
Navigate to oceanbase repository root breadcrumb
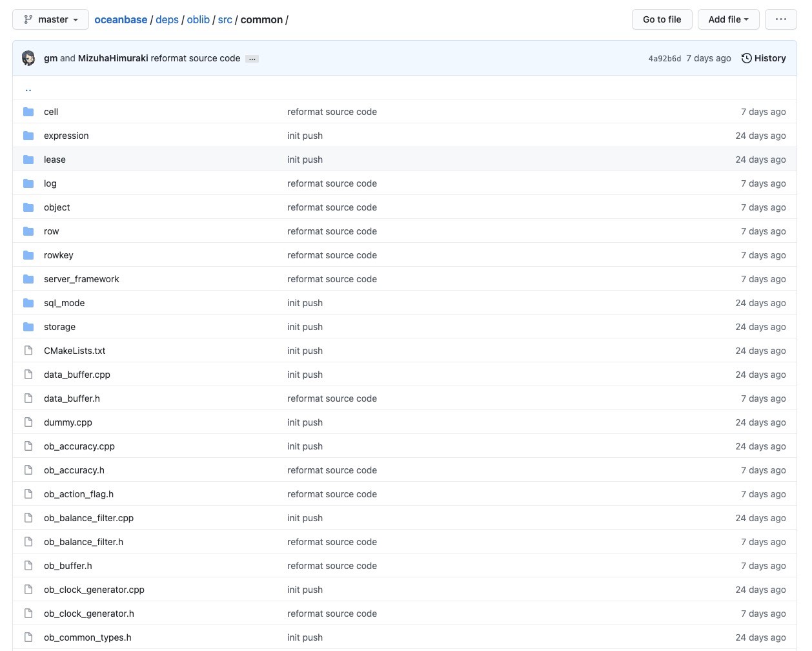(121, 19)
